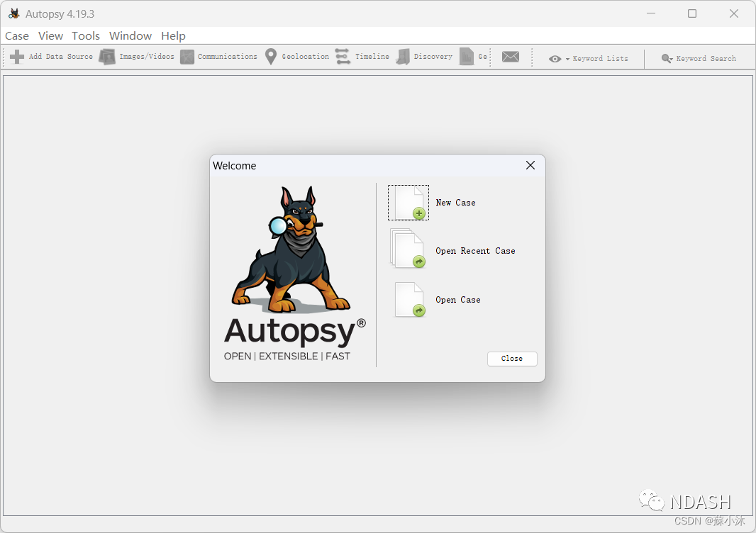This screenshot has height=533, width=756.
Task: Click the Geolocation pin icon
Action: [x=271, y=57]
